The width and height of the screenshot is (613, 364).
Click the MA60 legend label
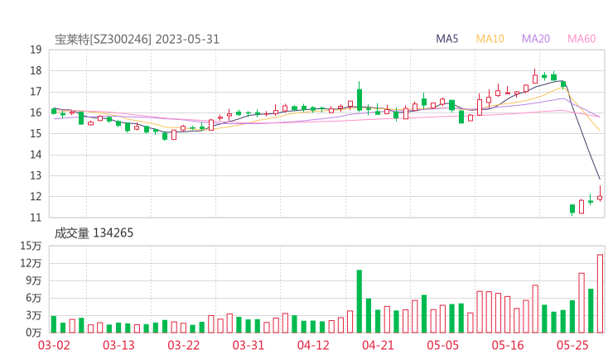(x=582, y=39)
